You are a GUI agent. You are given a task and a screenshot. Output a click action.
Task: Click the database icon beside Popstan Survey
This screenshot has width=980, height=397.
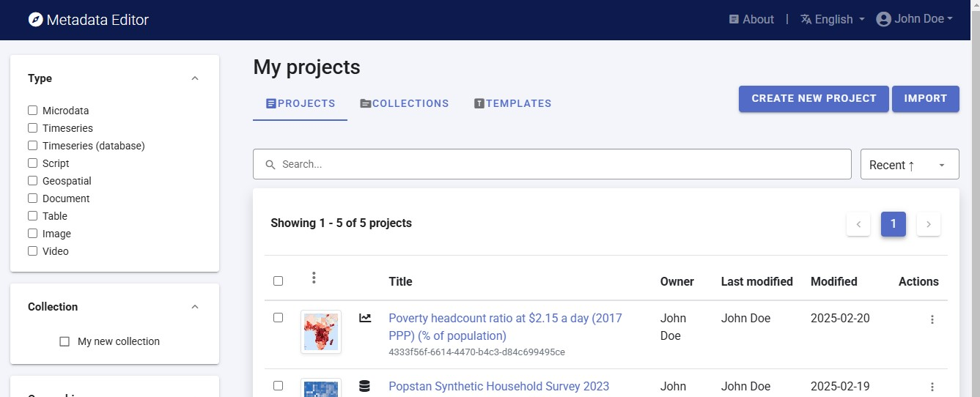364,386
